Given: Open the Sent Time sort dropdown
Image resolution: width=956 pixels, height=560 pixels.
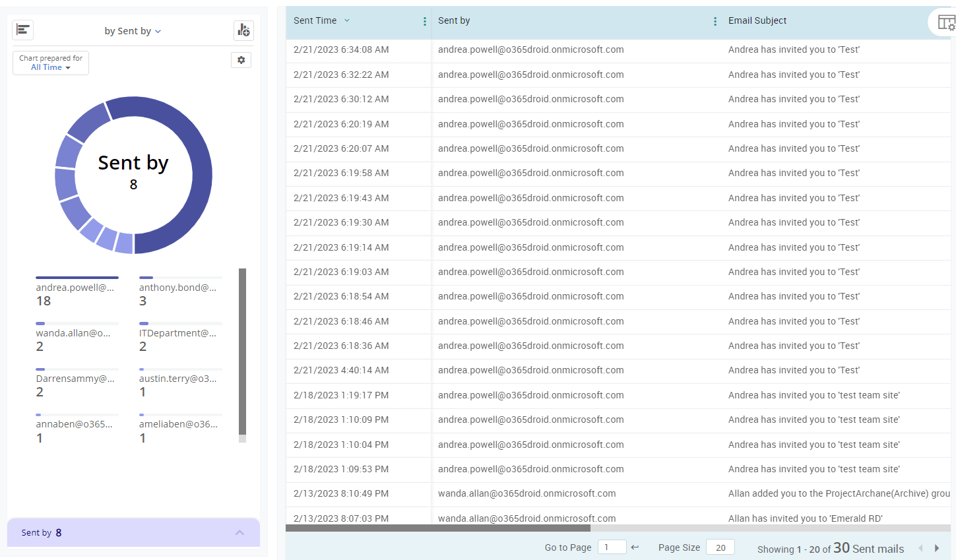Looking at the screenshot, I should (x=346, y=20).
